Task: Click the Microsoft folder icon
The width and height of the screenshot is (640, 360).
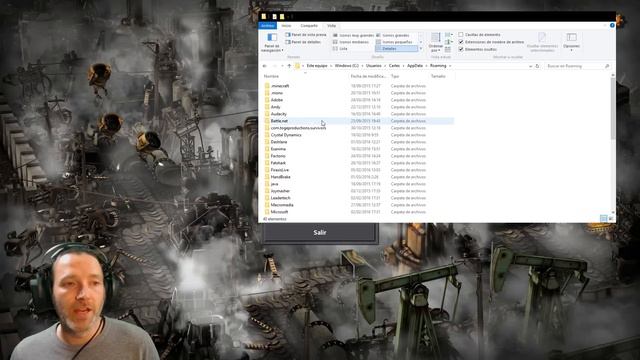Action: (x=267, y=212)
